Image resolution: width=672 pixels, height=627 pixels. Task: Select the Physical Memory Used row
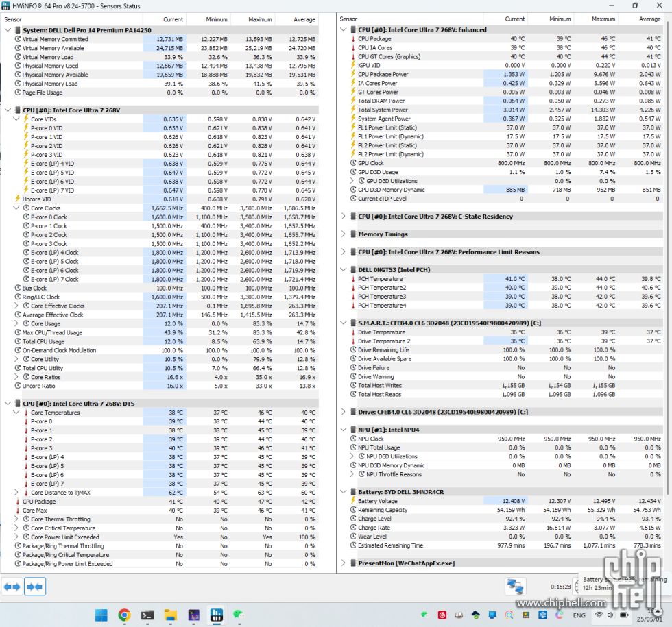tap(160, 66)
